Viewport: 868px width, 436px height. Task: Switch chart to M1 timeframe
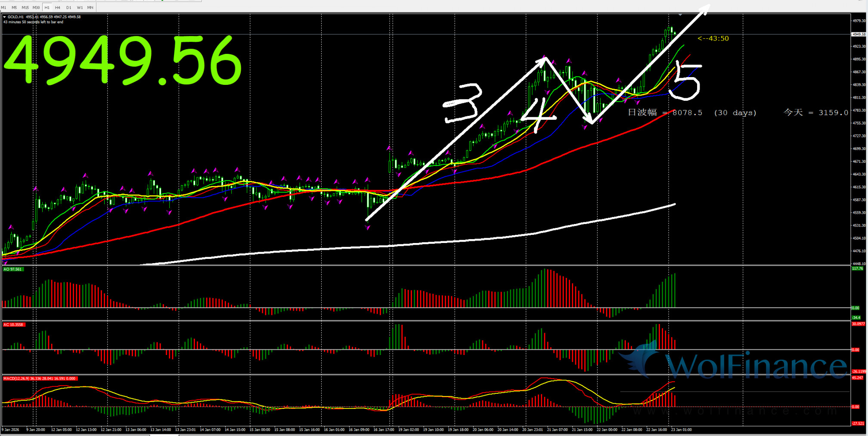tap(4, 7)
